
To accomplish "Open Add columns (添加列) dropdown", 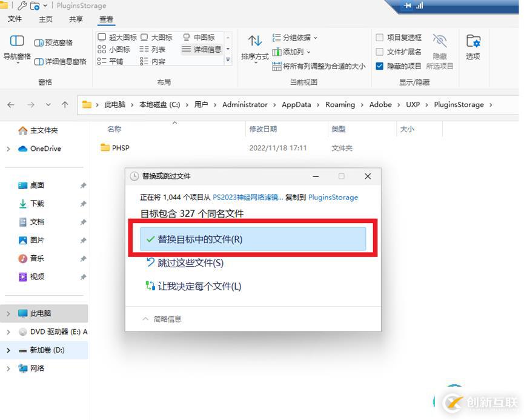I will (291, 52).
